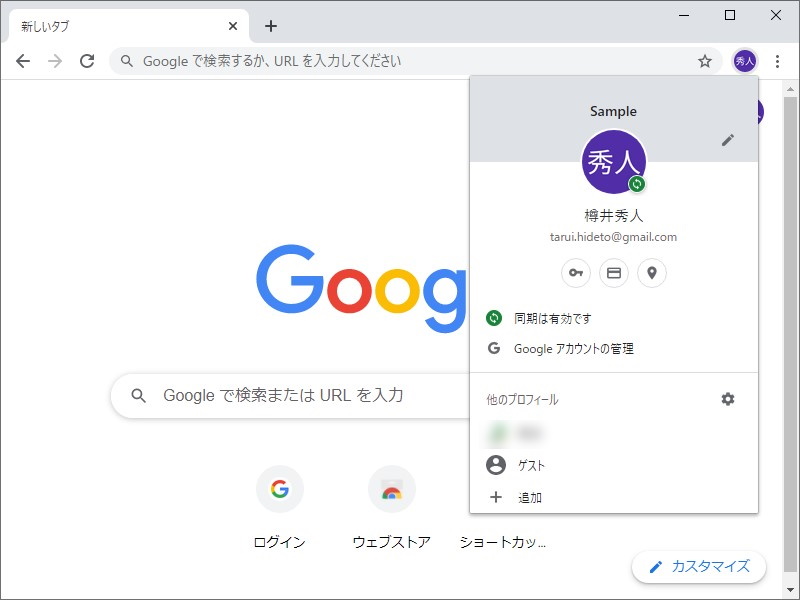Open manage profiles gear icon

click(x=728, y=399)
